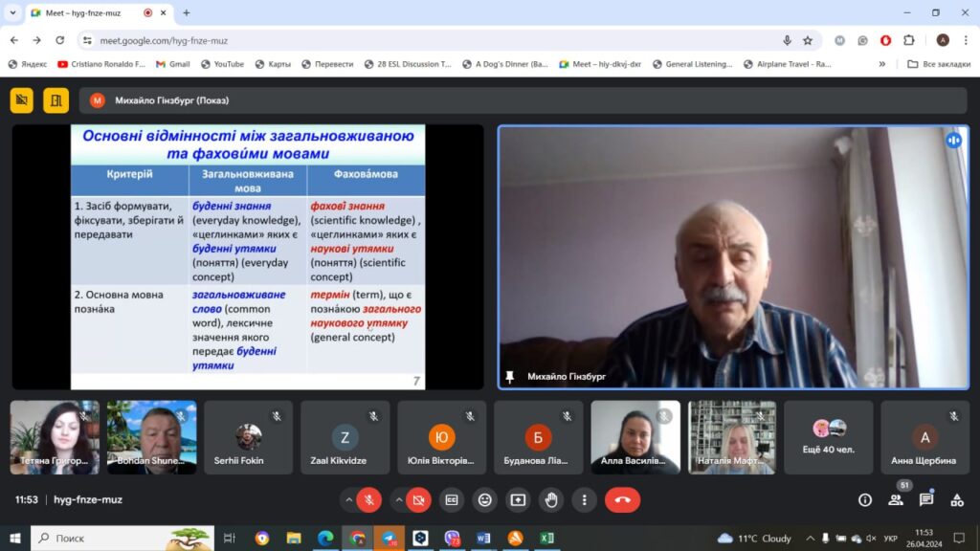Turn on closed captions
Screen dimensions: 980x551
(x=453, y=499)
